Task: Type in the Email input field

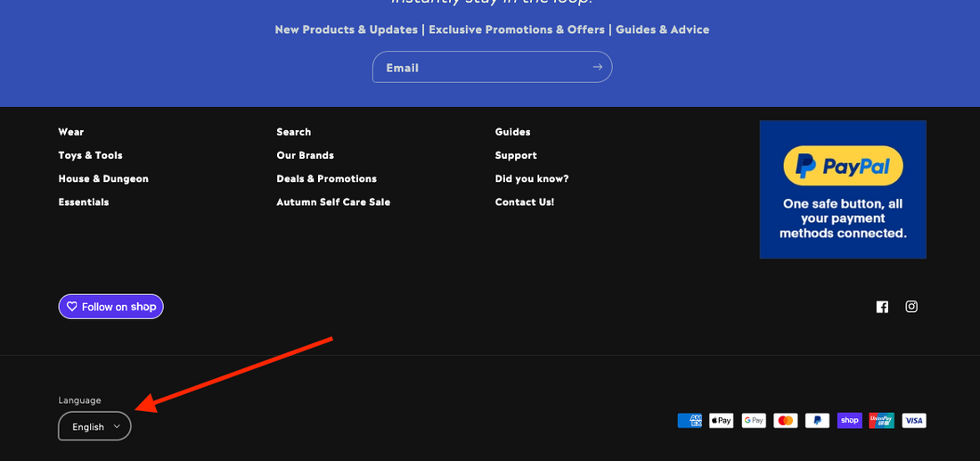Action: pos(481,67)
